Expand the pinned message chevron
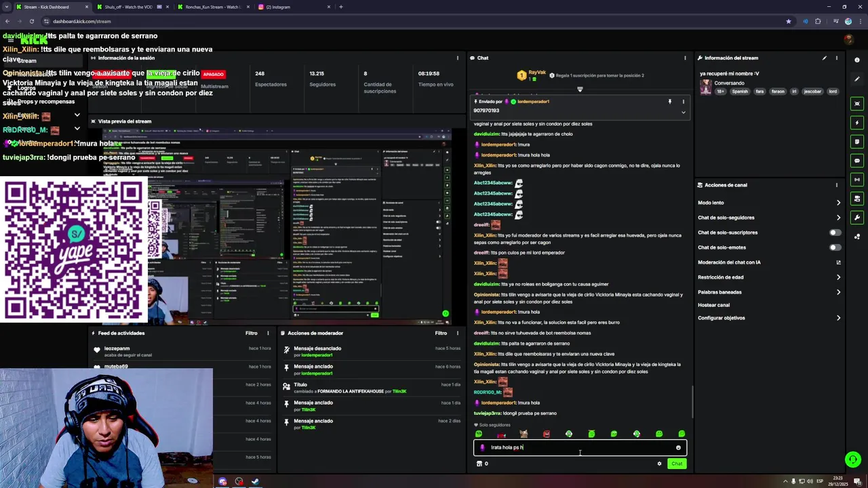The height and width of the screenshot is (488, 868). tap(683, 112)
